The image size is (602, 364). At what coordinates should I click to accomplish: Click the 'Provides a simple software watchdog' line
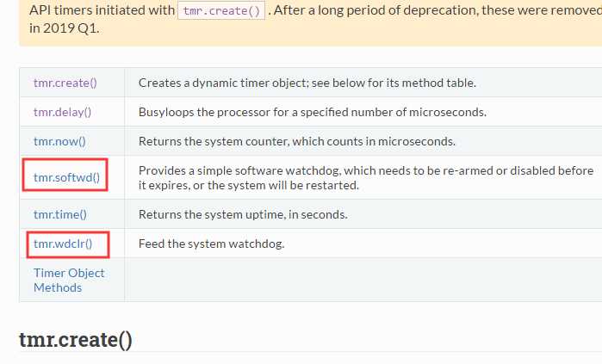366,170
